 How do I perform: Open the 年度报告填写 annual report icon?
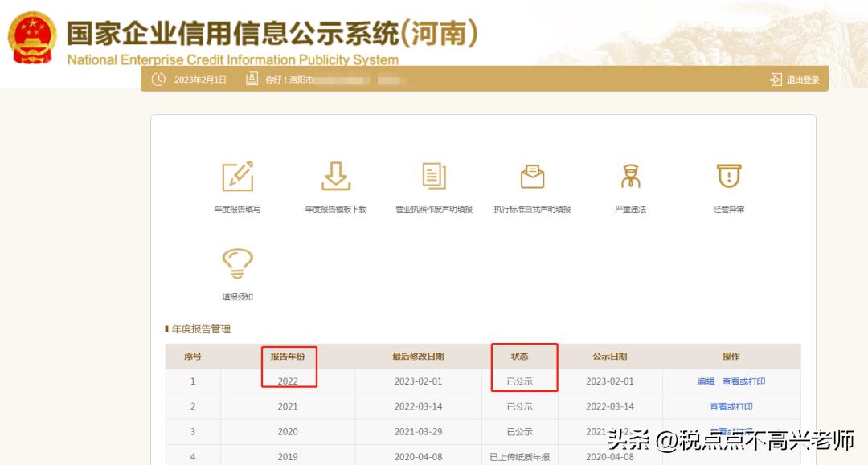tap(237, 177)
